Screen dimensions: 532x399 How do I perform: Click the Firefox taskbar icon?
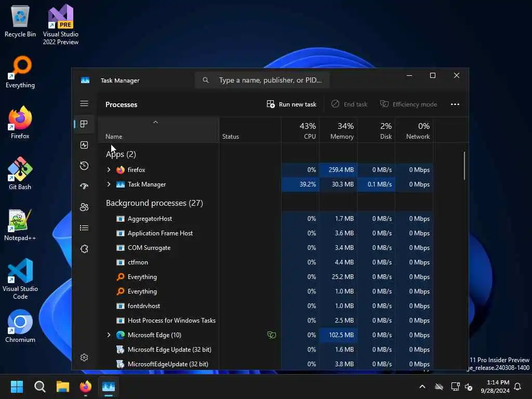[x=86, y=387]
